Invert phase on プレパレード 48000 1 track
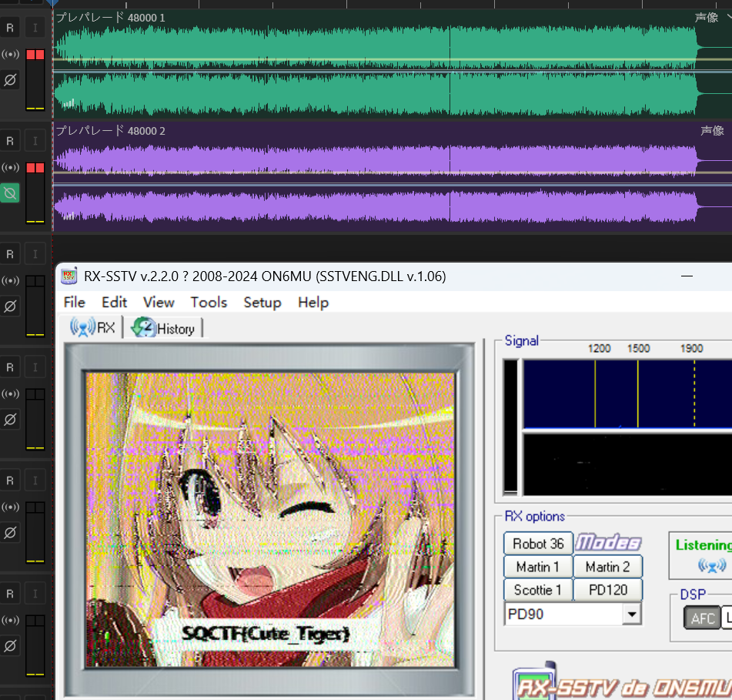The height and width of the screenshot is (700, 732). click(x=10, y=80)
